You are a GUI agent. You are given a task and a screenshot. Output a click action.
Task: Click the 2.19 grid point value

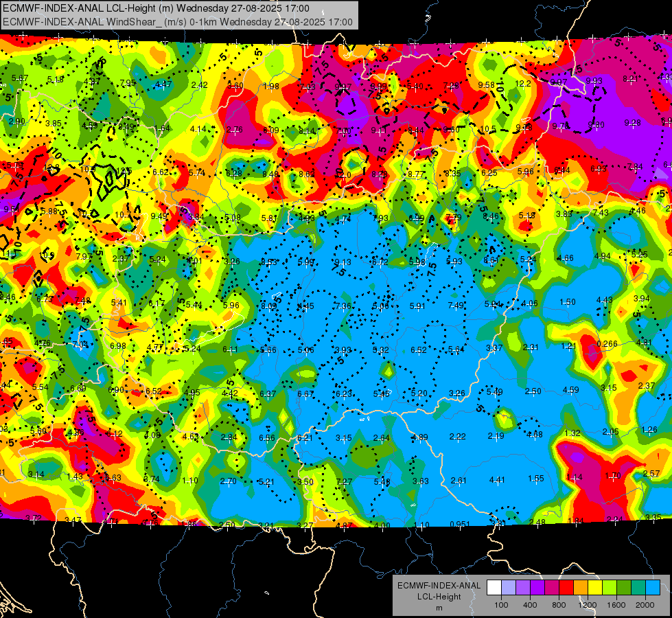[496, 436]
